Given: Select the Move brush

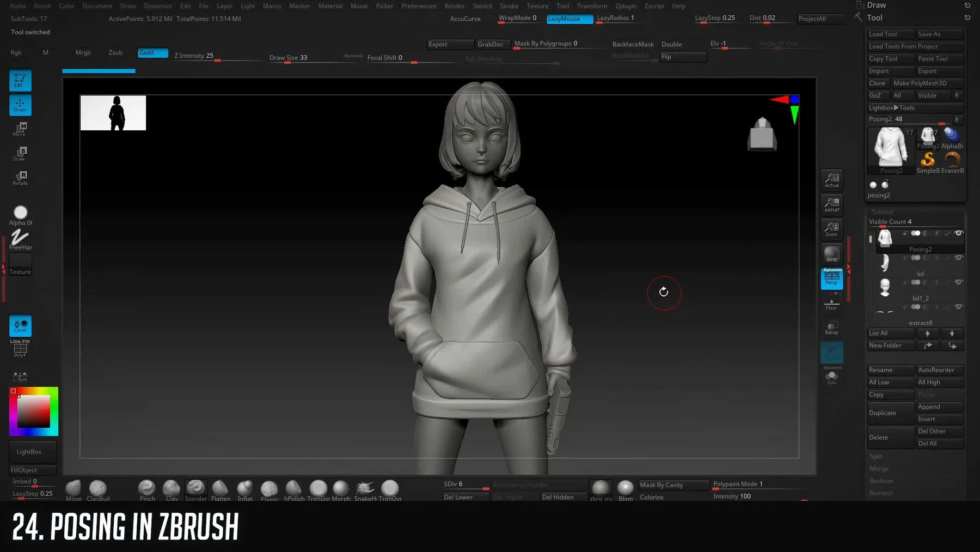Looking at the screenshot, I should click(x=73, y=490).
